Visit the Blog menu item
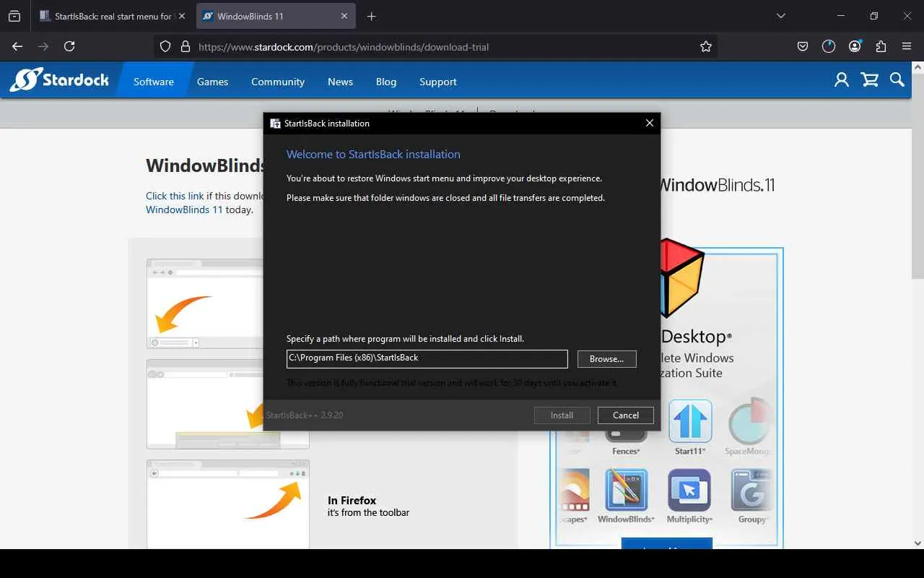Image resolution: width=924 pixels, height=578 pixels. 386,82
